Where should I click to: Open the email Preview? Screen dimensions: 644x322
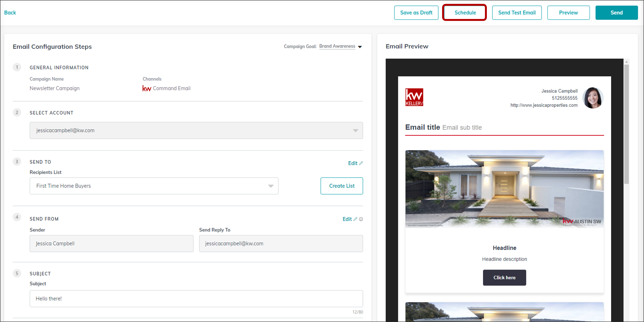568,13
